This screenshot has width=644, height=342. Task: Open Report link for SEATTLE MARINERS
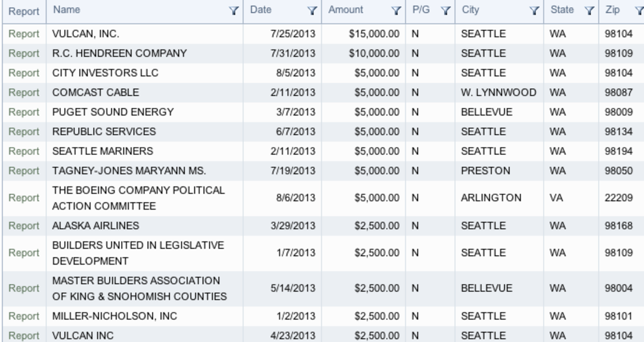coord(24,151)
